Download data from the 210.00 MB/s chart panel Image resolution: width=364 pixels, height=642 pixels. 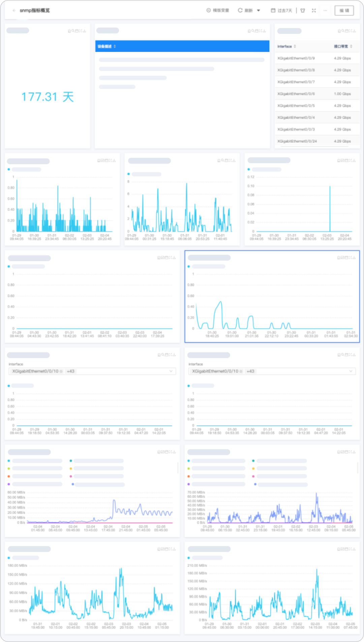point(354,549)
